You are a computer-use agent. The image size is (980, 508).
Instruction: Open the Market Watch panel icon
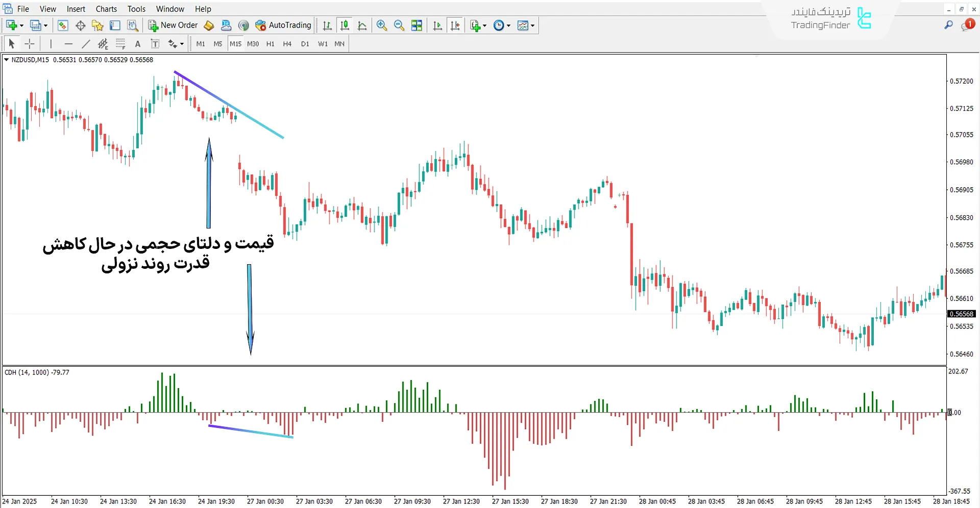point(63,26)
